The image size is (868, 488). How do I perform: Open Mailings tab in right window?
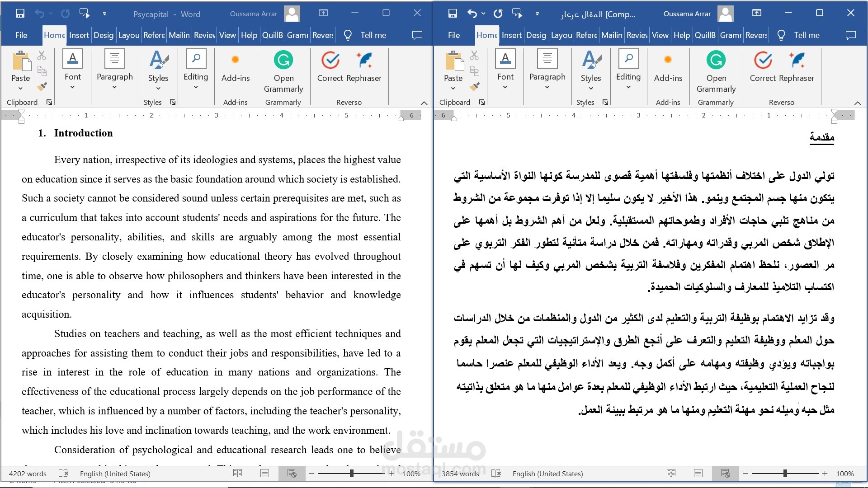[612, 35]
